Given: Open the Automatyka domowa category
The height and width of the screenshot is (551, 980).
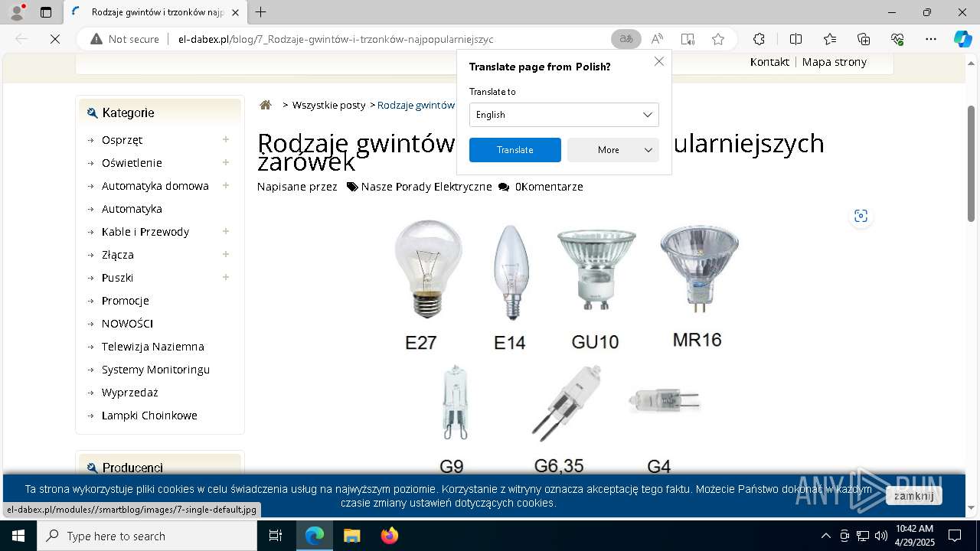Looking at the screenshot, I should pyautogui.click(x=155, y=186).
